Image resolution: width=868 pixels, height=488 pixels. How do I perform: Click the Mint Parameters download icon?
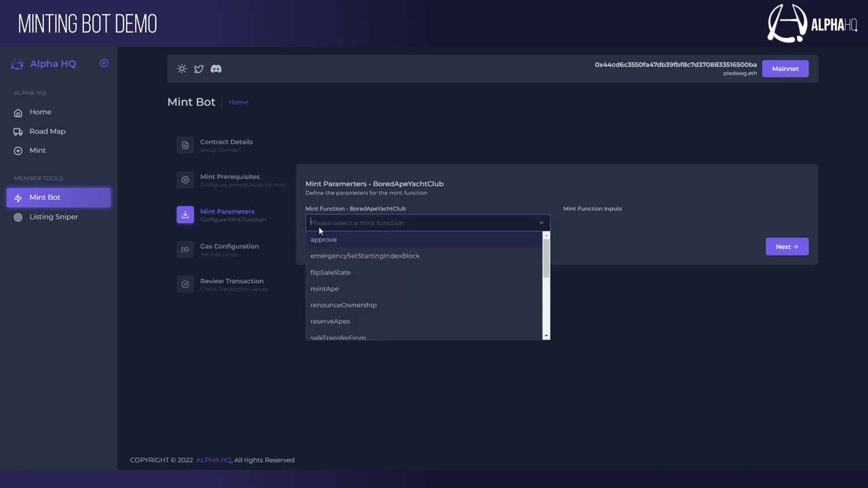pyautogui.click(x=185, y=215)
